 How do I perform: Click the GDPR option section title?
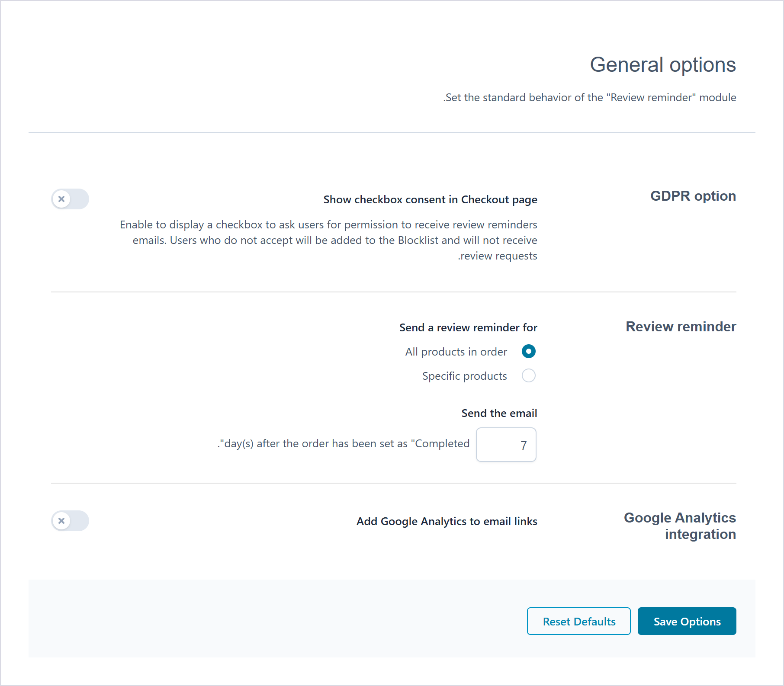point(693,196)
